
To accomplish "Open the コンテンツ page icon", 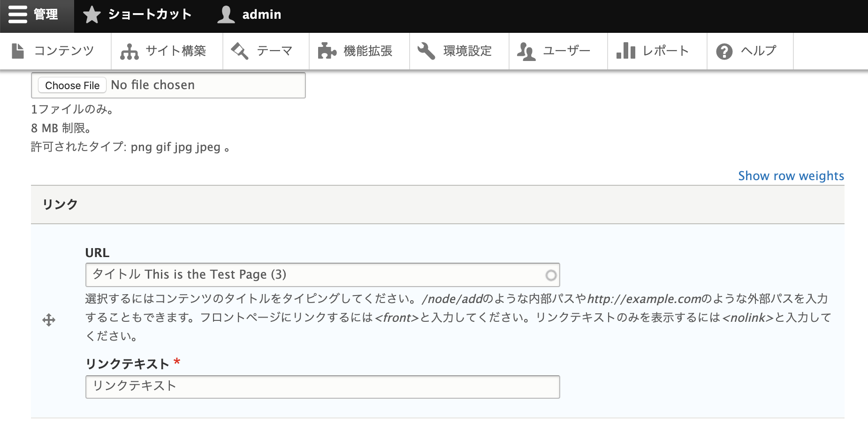I will [x=18, y=51].
